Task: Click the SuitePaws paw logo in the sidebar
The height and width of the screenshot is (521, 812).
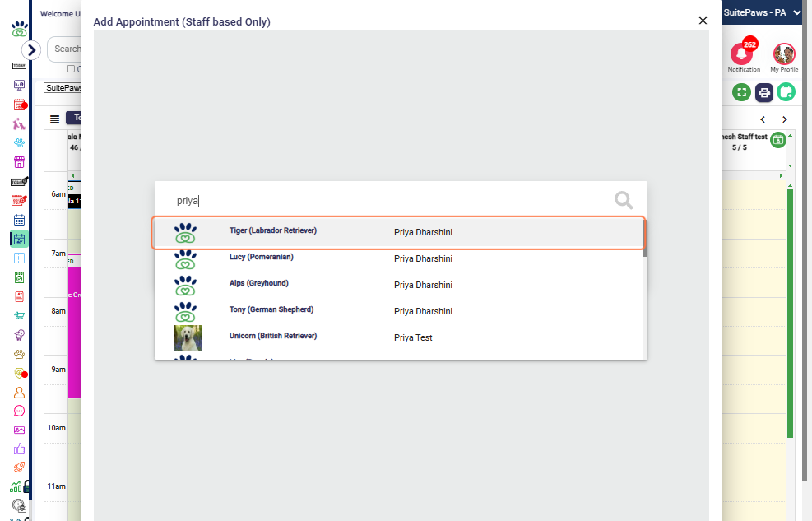Action: pyautogui.click(x=19, y=29)
